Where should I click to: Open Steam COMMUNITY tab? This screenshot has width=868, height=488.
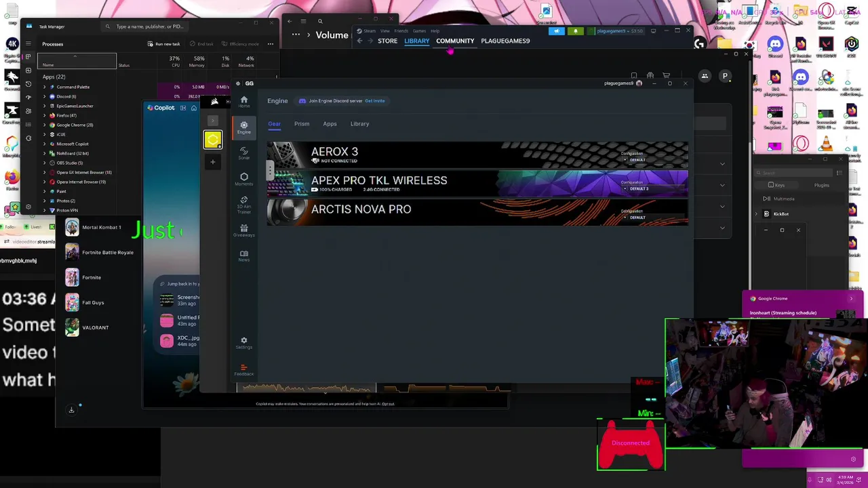(x=455, y=41)
